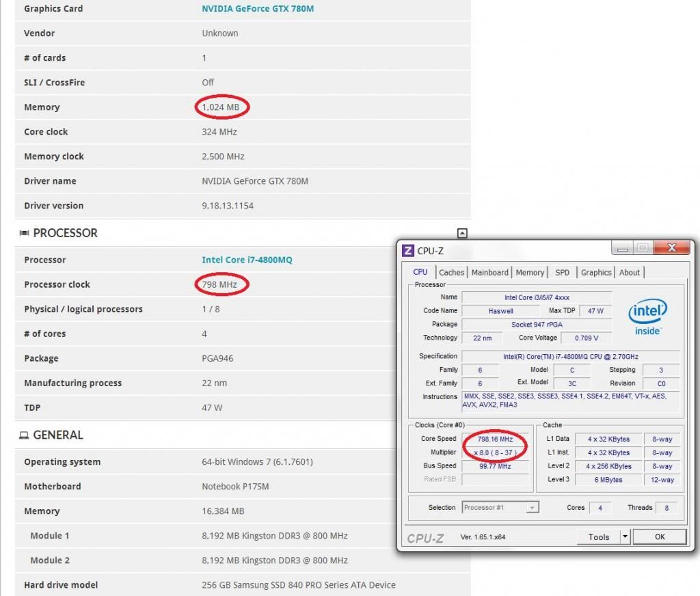Viewport: 700px width, 596px height.
Task: Click the Driver version 9.18.13.1154 value
Action: tap(227, 206)
